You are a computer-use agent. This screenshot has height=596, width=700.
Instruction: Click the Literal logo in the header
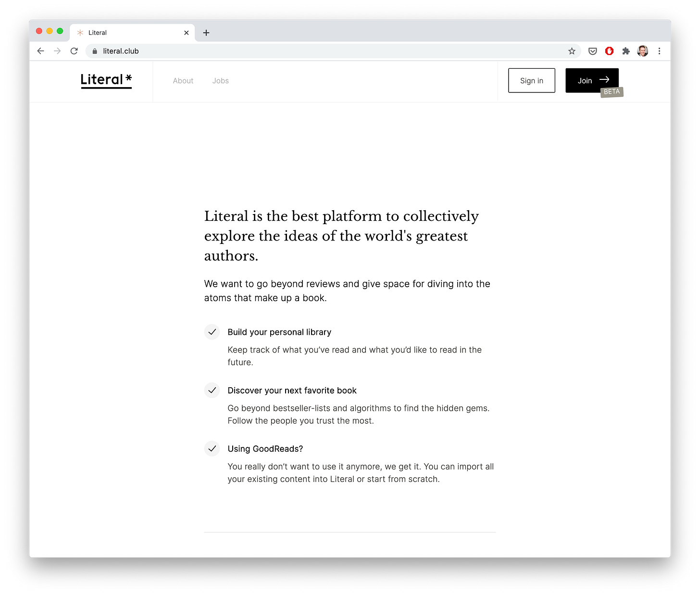pos(106,80)
